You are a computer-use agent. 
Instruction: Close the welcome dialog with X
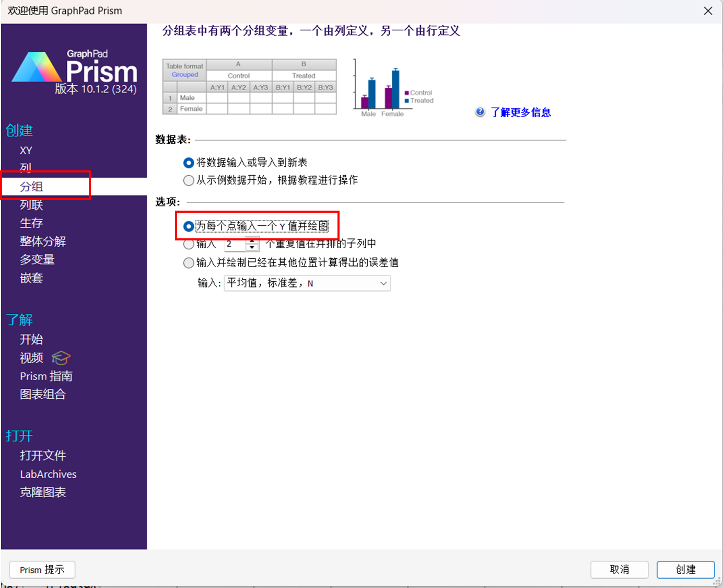click(x=708, y=11)
